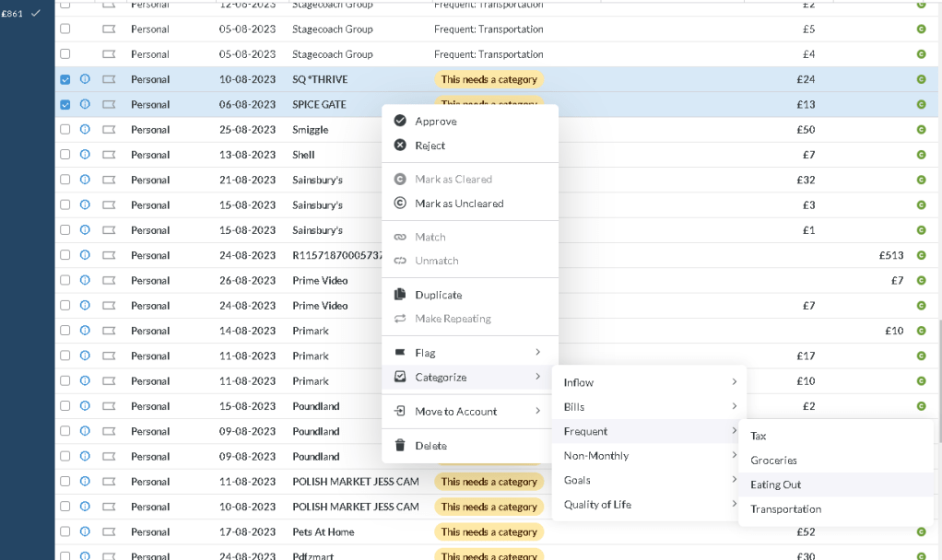Click the flag icon on Shell row
The height and width of the screenshot is (560, 942).
tap(109, 155)
